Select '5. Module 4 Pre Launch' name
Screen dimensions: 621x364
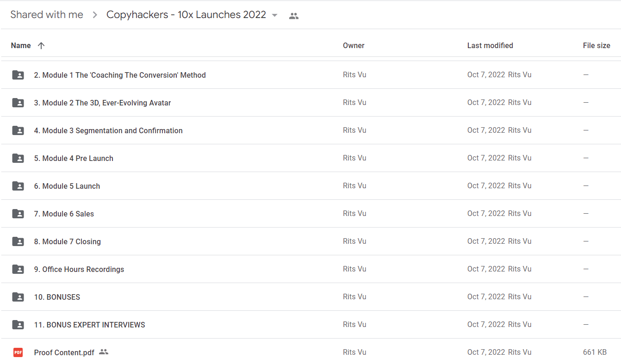tap(74, 158)
